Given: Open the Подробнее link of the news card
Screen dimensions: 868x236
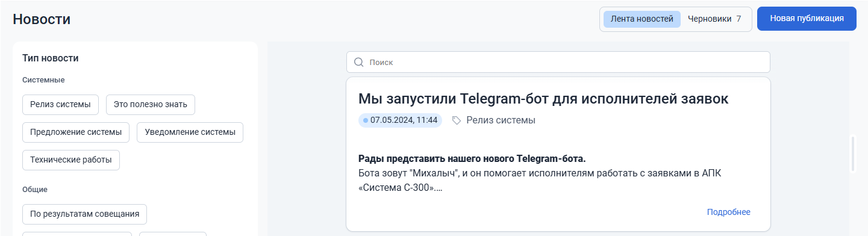Looking at the screenshot, I should pos(729,212).
